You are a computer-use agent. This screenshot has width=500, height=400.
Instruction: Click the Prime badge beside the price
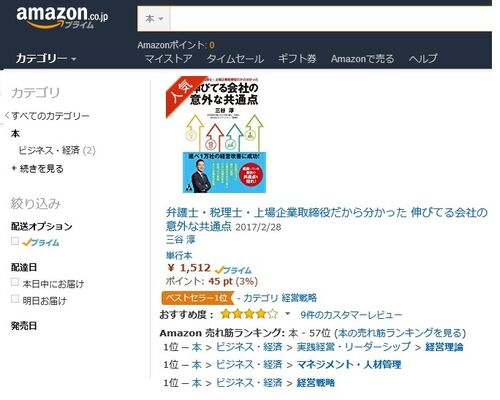tap(233, 270)
